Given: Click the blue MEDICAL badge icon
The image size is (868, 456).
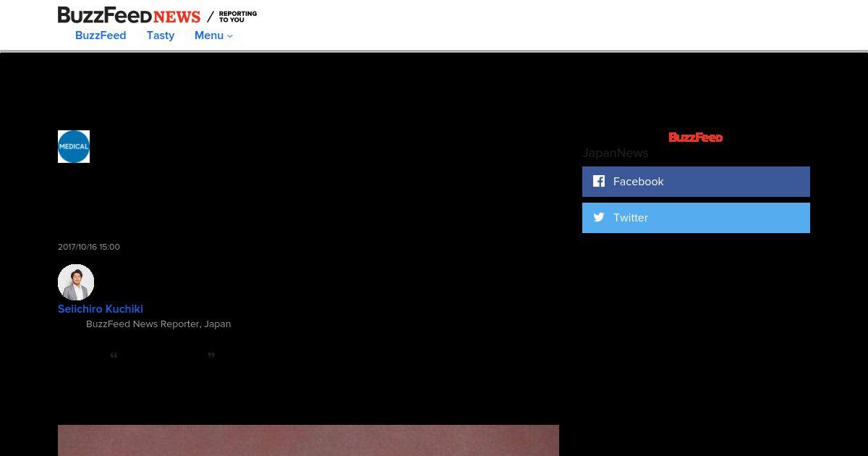Looking at the screenshot, I should coord(74,146).
